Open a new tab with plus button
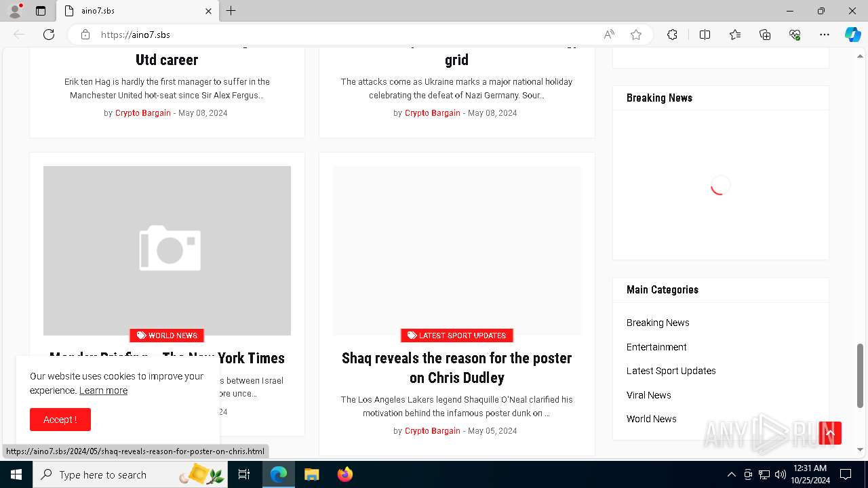 click(231, 11)
